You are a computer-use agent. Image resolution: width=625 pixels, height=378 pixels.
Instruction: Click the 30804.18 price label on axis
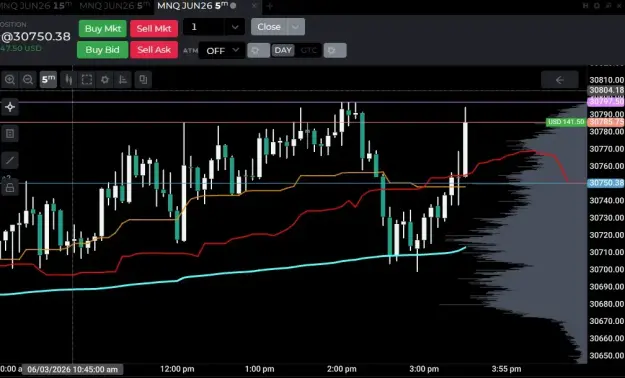click(606, 91)
